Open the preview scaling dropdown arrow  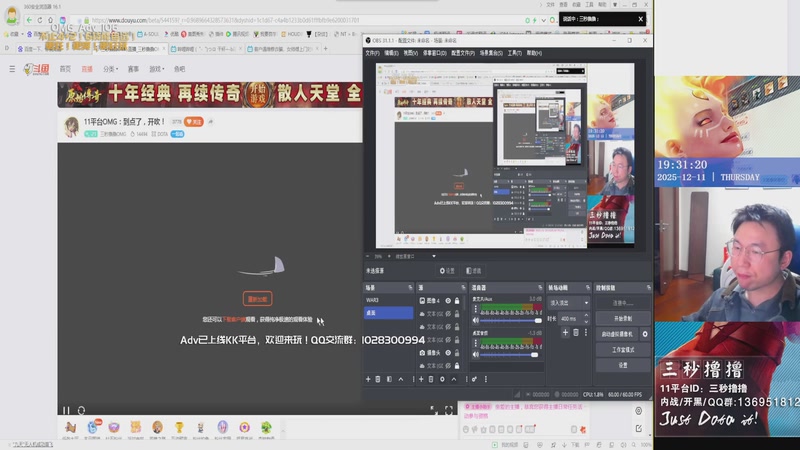click(434, 256)
